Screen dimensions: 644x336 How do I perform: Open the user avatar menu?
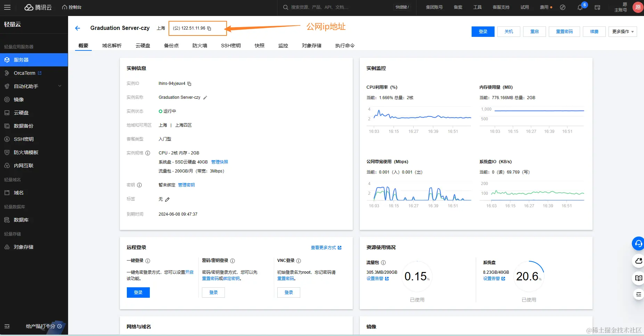[638, 7]
